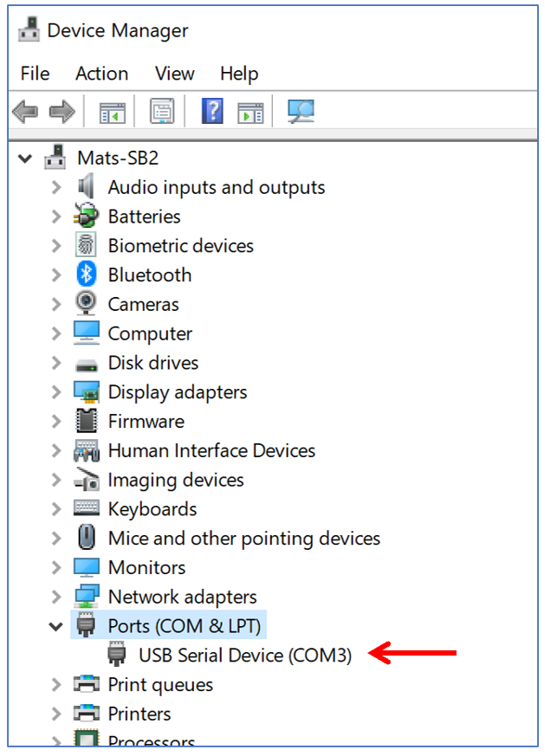Click the Back arrow toolbar icon
Viewport: 545px width, 756px height.
tap(25, 112)
